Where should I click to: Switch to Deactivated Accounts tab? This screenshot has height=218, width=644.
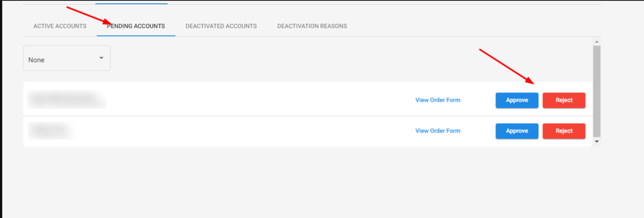coord(221,26)
